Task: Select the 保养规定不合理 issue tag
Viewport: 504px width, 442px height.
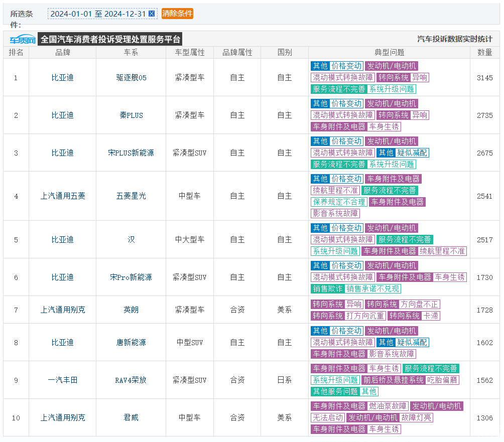Action: click(339, 202)
